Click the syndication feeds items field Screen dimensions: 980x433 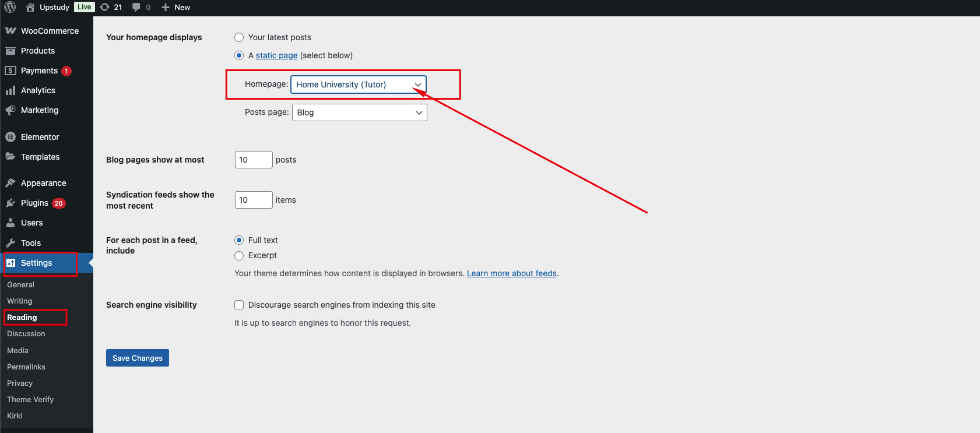[x=254, y=200]
